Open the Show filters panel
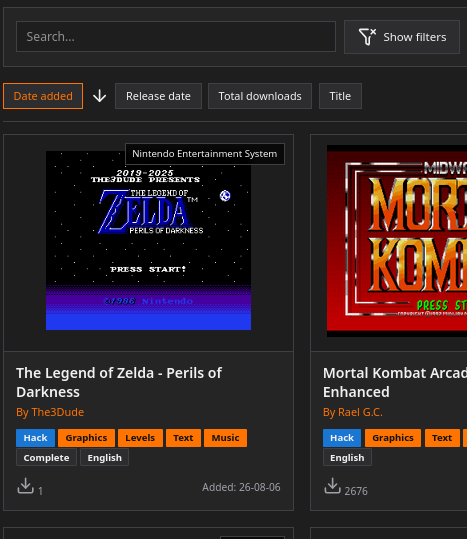 tap(402, 37)
